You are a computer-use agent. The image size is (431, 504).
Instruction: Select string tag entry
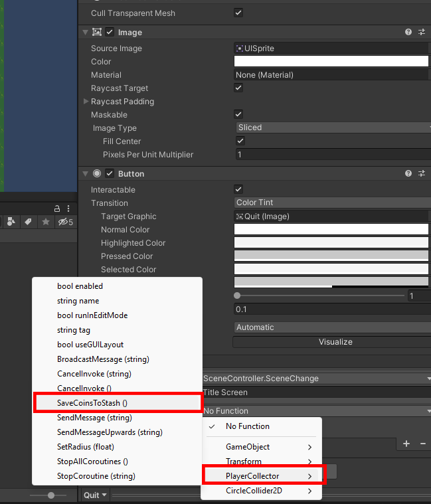(x=118, y=330)
